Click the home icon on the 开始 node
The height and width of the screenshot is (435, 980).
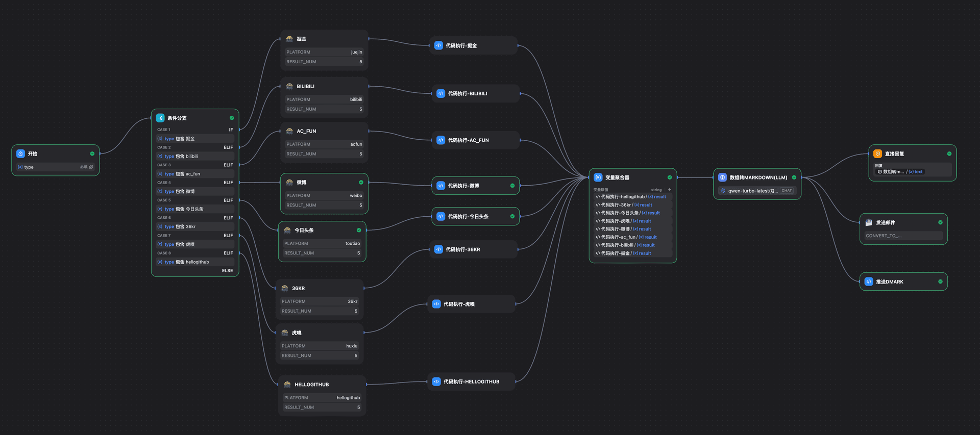[20, 153]
